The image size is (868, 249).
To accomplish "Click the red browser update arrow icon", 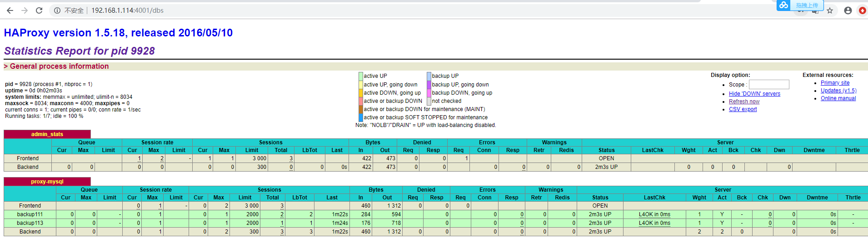I will click(862, 10).
